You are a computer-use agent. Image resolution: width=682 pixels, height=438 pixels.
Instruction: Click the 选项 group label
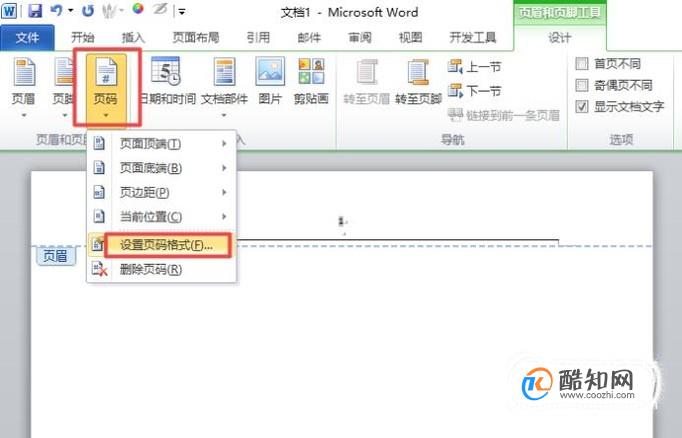(621, 140)
